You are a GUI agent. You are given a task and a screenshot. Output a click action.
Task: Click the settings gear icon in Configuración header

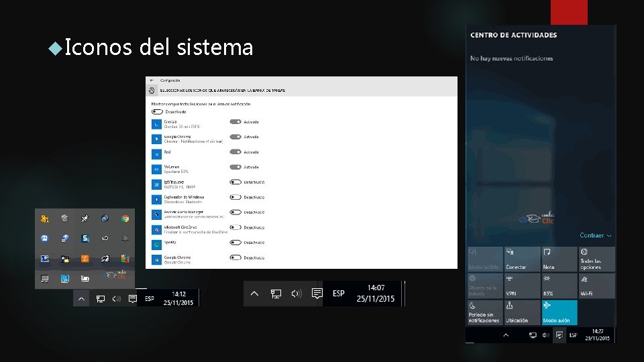coord(152,90)
